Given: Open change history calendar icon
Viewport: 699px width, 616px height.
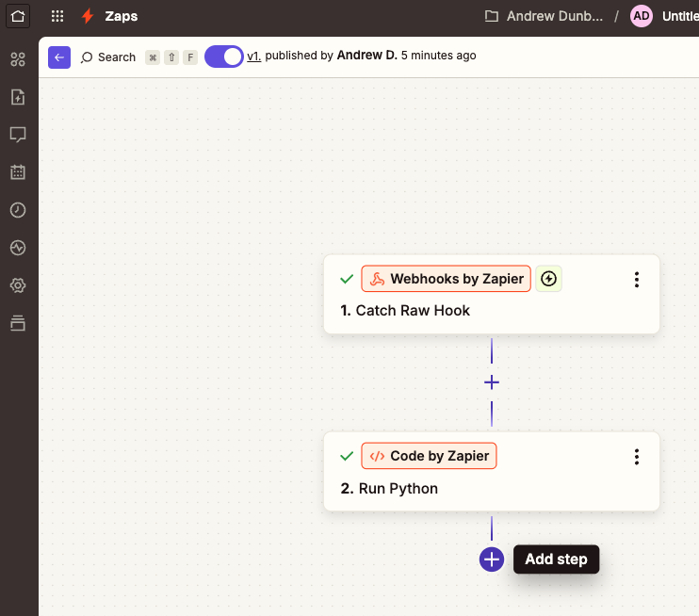Looking at the screenshot, I should pyautogui.click(x=18, y=172).
